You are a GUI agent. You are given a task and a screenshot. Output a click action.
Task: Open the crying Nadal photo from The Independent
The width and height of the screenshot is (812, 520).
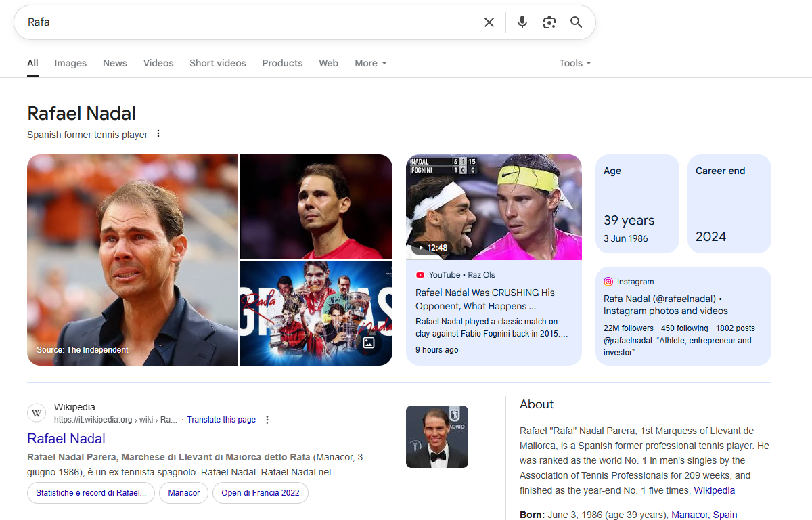[133, 260]
